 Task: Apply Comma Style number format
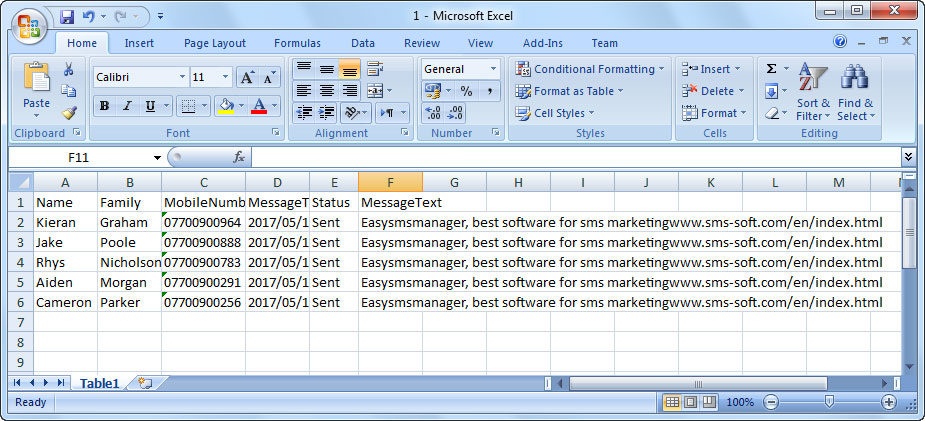(x=490, y=91)
